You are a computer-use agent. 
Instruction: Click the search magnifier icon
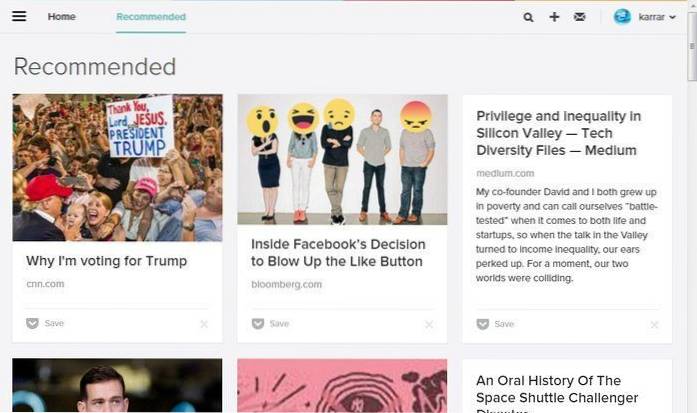click(x=528, y=17)
